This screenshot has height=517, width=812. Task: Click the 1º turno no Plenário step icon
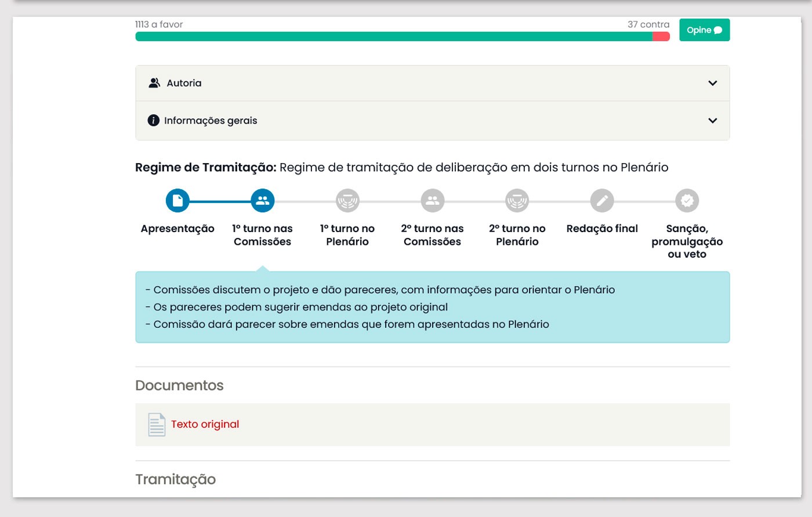[347, 201]
